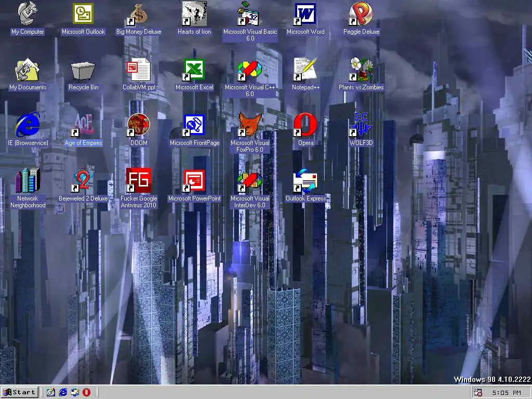Click the 5:05 PM system clock
The width and height of the screenshot is (532, 399).
click(x=507, y=393)
